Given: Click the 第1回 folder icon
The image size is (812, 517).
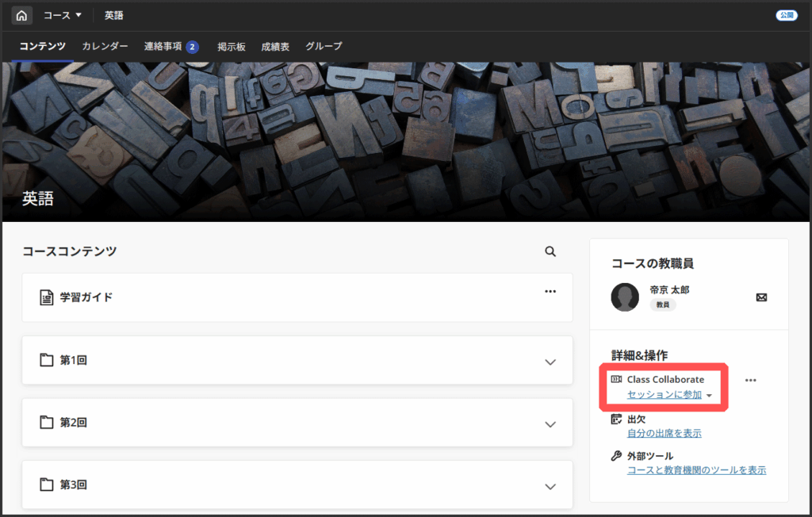Looking at the screenshot, I should point(47,360).
